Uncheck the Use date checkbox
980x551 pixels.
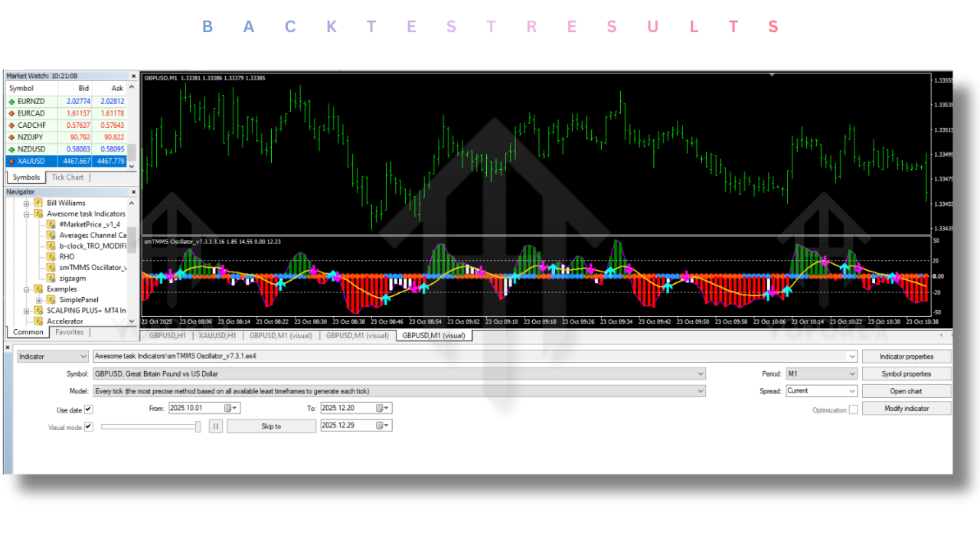[87, 409]
